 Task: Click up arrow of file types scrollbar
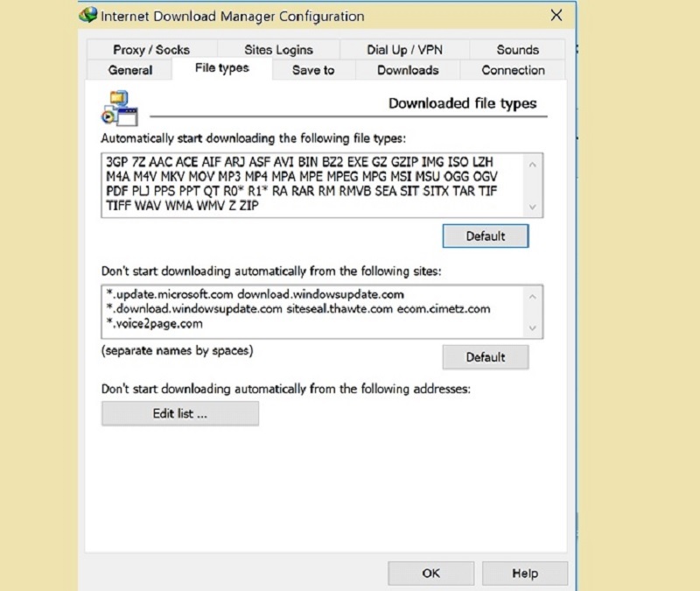click(532, 165)
